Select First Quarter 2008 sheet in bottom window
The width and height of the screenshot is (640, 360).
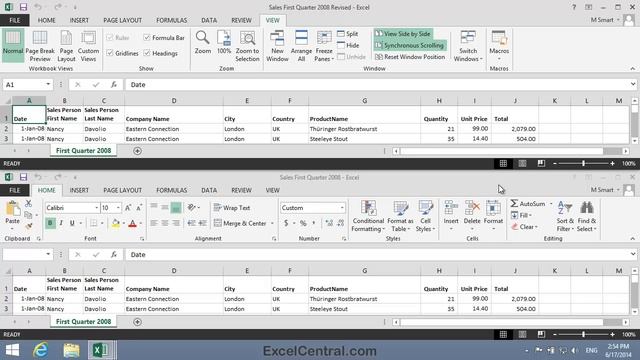click(x=83, y=322)
